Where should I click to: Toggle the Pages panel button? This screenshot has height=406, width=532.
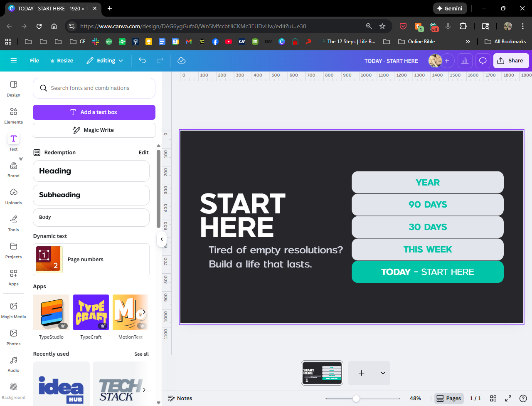tap(449, 398)
